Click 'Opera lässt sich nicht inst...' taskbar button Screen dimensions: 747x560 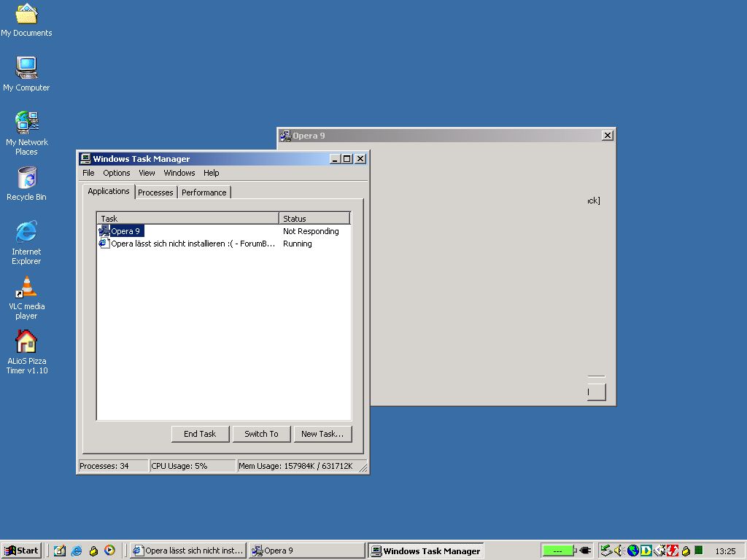pos(188,551)
